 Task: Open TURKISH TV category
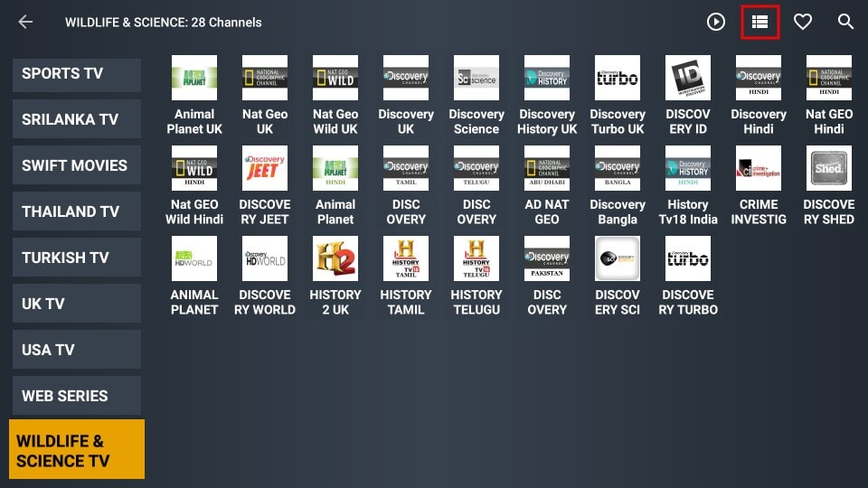(77, 258)
